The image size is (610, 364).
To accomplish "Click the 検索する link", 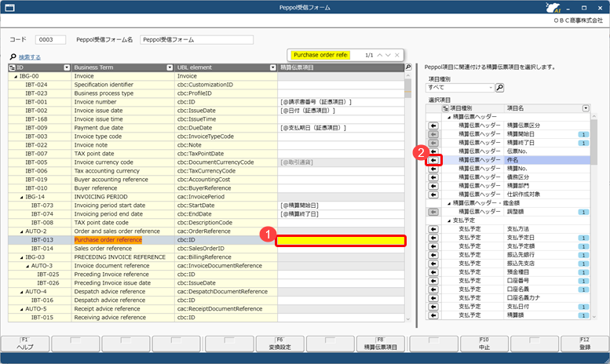I will [30, 57].
